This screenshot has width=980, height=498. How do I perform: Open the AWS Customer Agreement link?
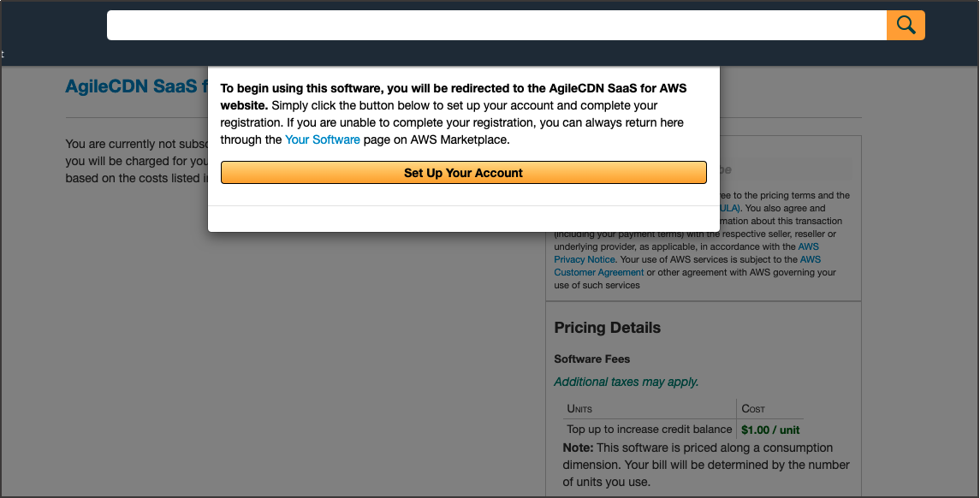pos(598,272)
